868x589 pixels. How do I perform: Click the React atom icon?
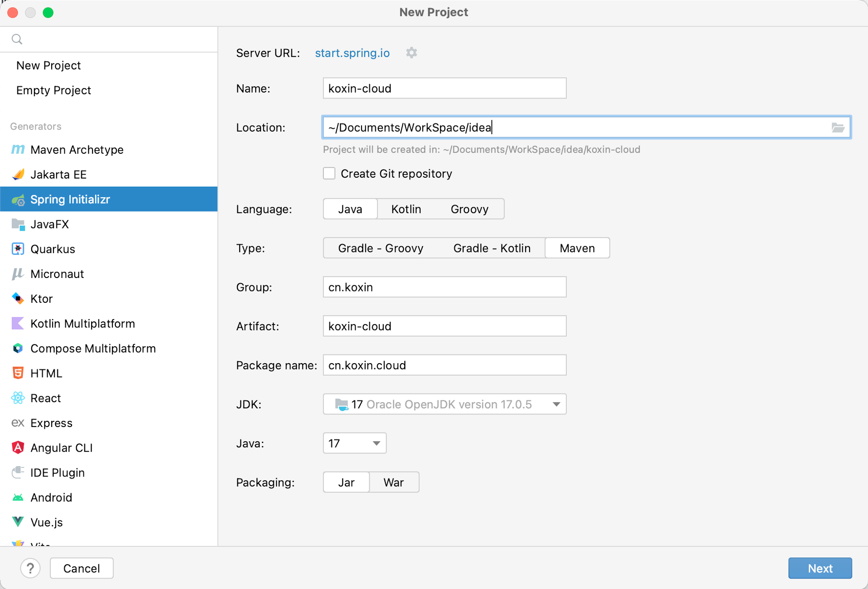click(18, 398)
